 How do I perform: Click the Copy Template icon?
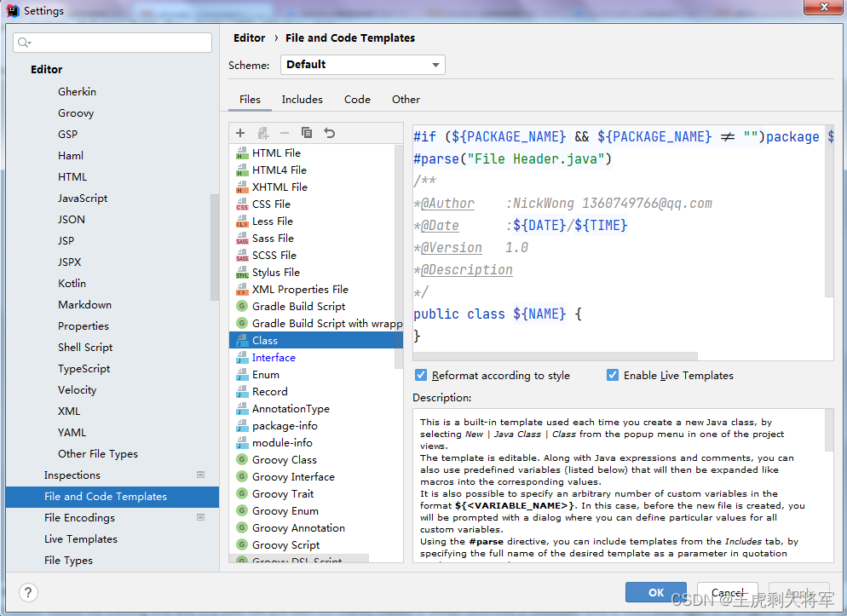click(306, 133)
